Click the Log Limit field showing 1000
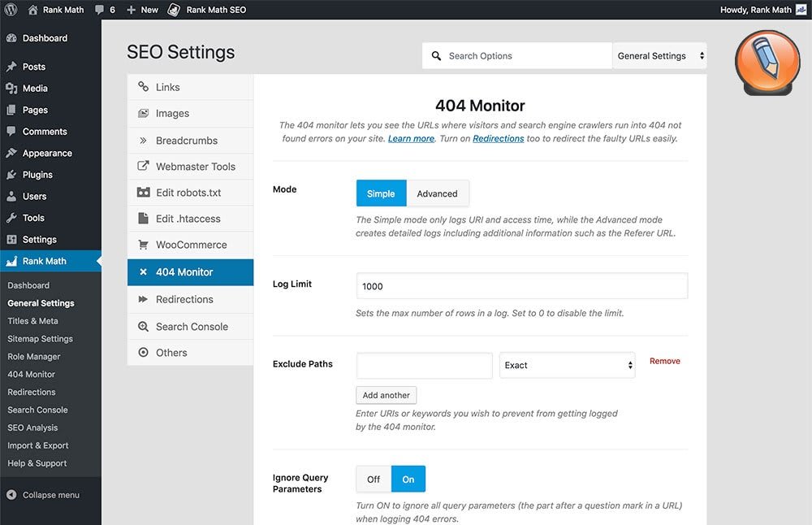Viewport: 812px width, 525px height. pos(522,286)
